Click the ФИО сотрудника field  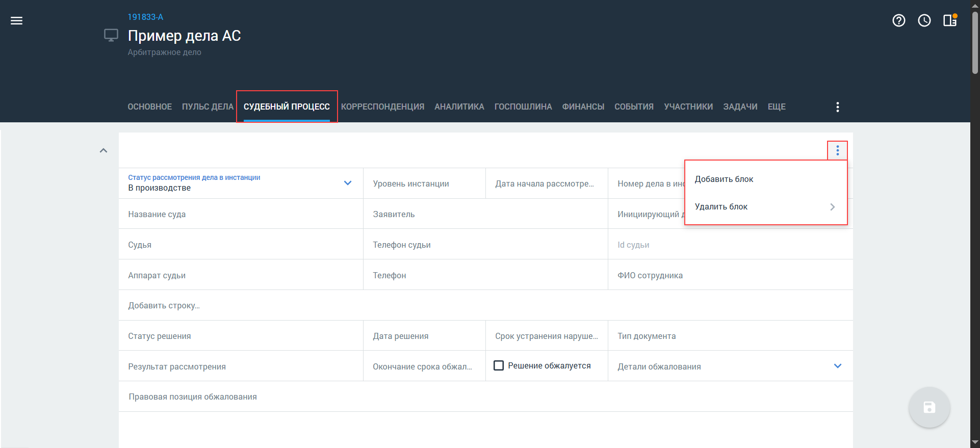[730, 275]
